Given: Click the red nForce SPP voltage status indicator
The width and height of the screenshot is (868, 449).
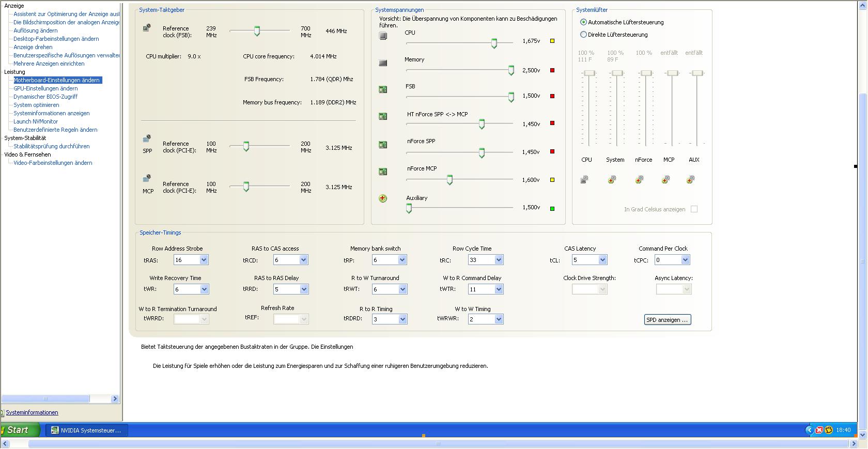Looking at the screenshot, I should tap(552, 151).
